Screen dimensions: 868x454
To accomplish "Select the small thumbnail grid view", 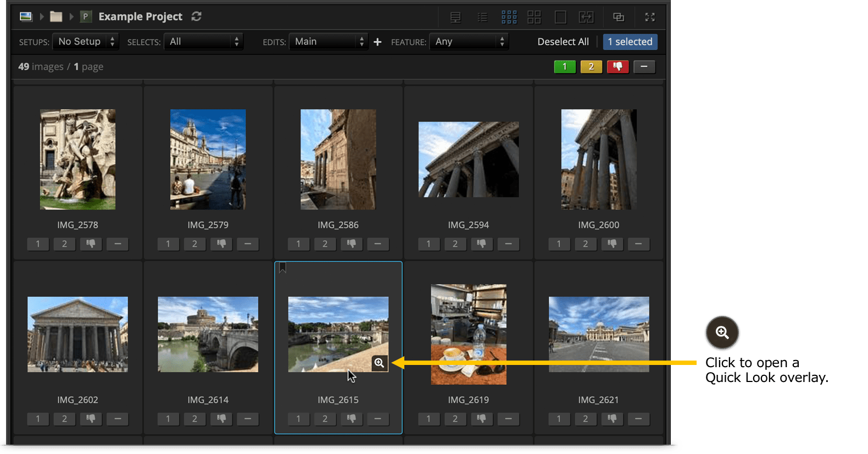I will (x=509, y=18).
